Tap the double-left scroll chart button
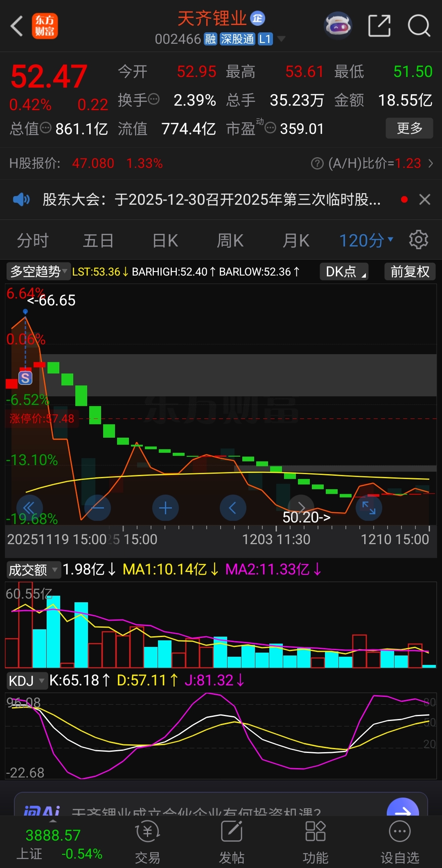Image resolution: width=442 pixels, height=868 pixels. (29, 508)
